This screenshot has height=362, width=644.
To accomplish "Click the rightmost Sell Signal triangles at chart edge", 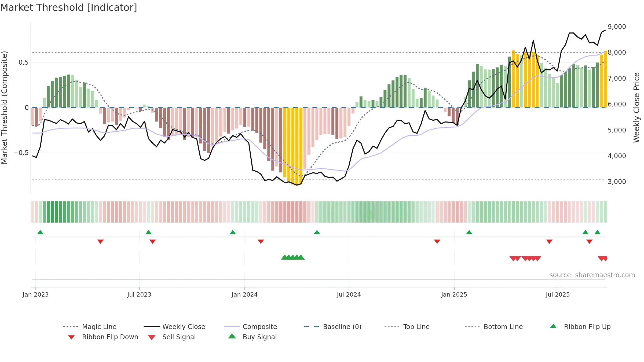I will [x=602, y=259].
